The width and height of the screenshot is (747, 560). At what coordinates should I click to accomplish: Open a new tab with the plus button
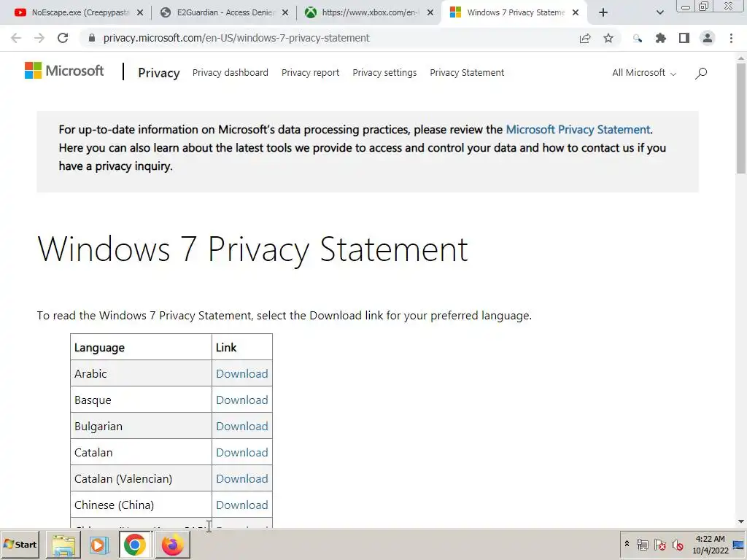(x=603, y=13)
